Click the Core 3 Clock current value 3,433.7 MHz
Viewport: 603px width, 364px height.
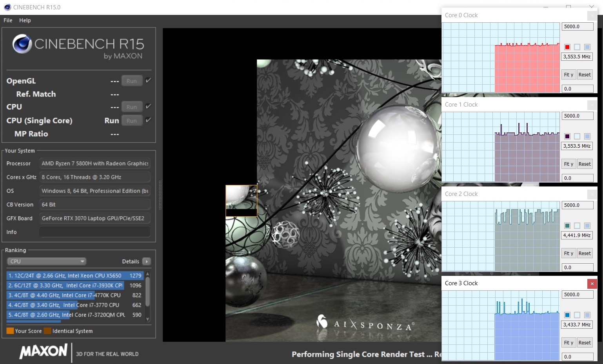[578, 325]
